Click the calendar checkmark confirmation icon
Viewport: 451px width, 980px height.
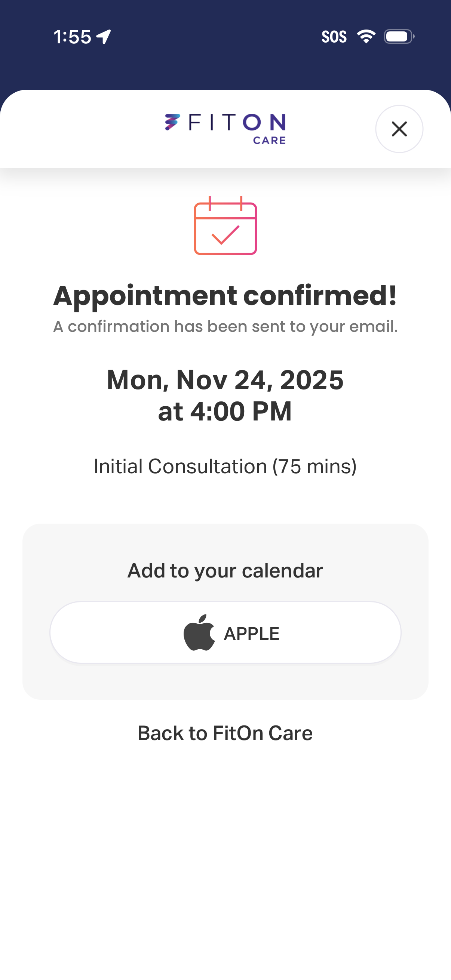coord(225,226)
